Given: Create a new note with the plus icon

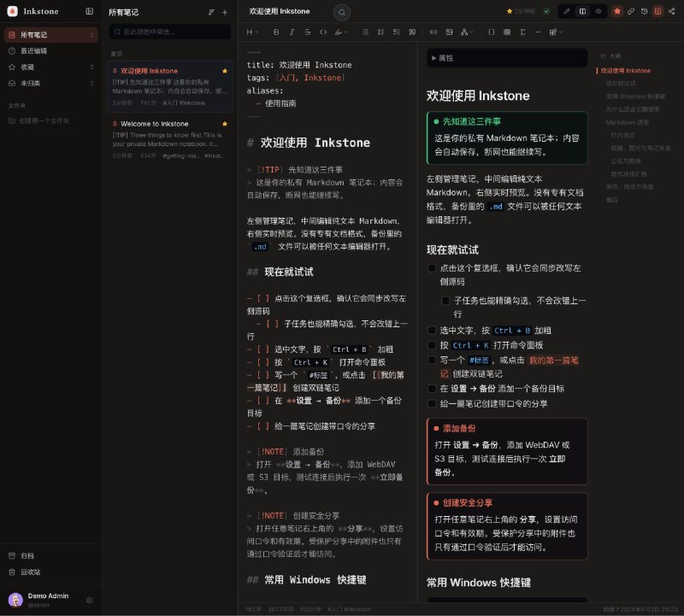Looking at the screenshot, I should coord(225,12).
